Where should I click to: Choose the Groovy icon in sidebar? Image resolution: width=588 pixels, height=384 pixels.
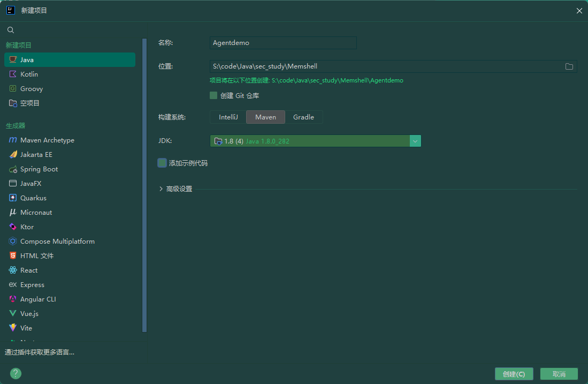(13, 88)
